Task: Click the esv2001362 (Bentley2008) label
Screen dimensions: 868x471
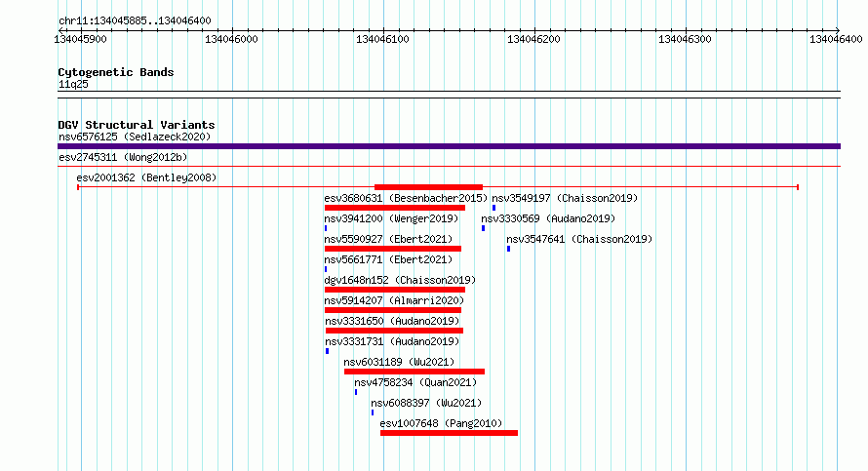Action: (146, 177)
